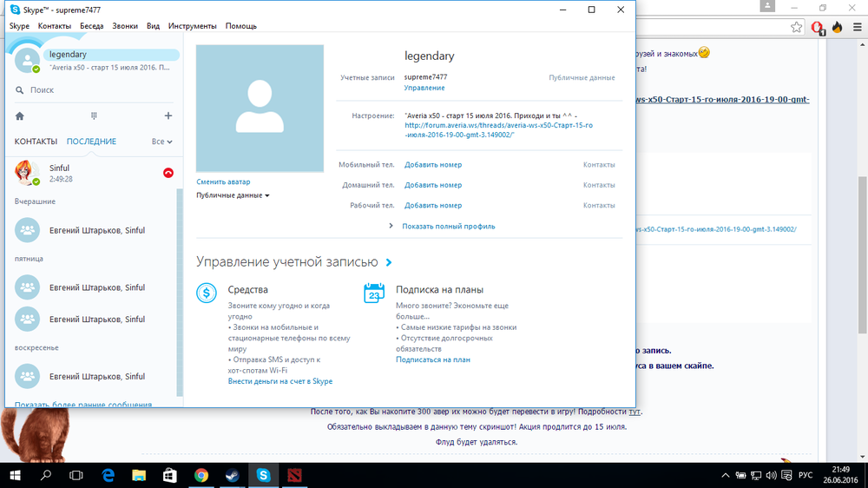Click the large profile picture placeholder
Image resolution: width=868 pixels, height=488 pixels.
point(260,108)
